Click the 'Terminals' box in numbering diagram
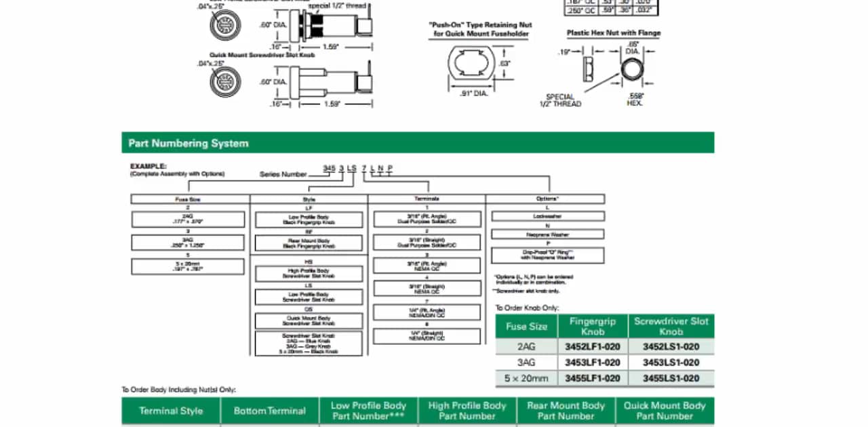This screenshot has width=868, height=427. pos(427,199)
